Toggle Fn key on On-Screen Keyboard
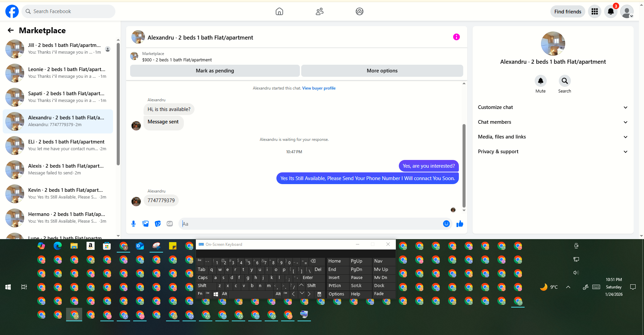The width and height of the screenshot is (644, 335). click(x=200, y=294)
